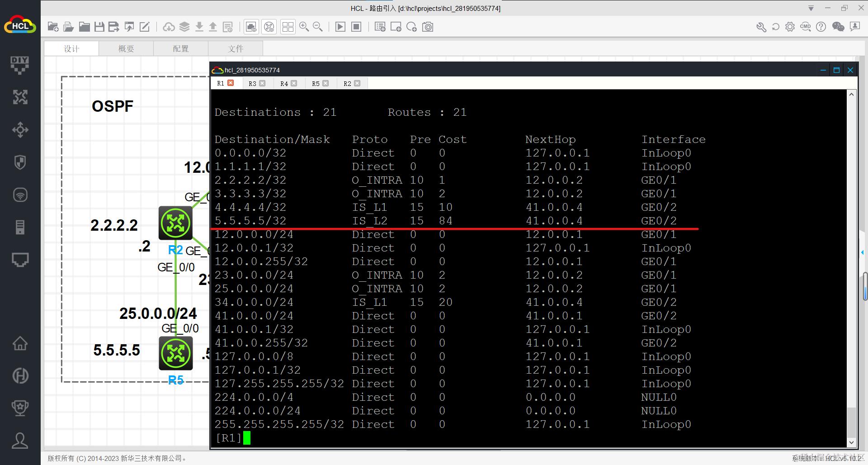The width and height of the screenshot is (868, 465).
Task: Open the shield security devices category
Action: (x=20, y=162)
